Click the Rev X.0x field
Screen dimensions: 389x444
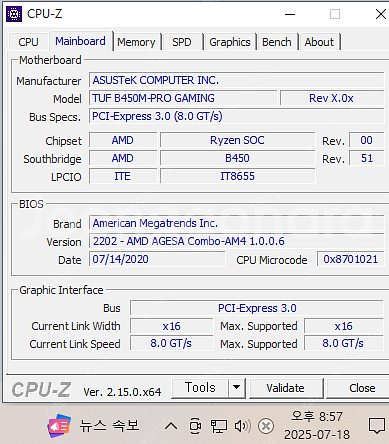[332, 98]
